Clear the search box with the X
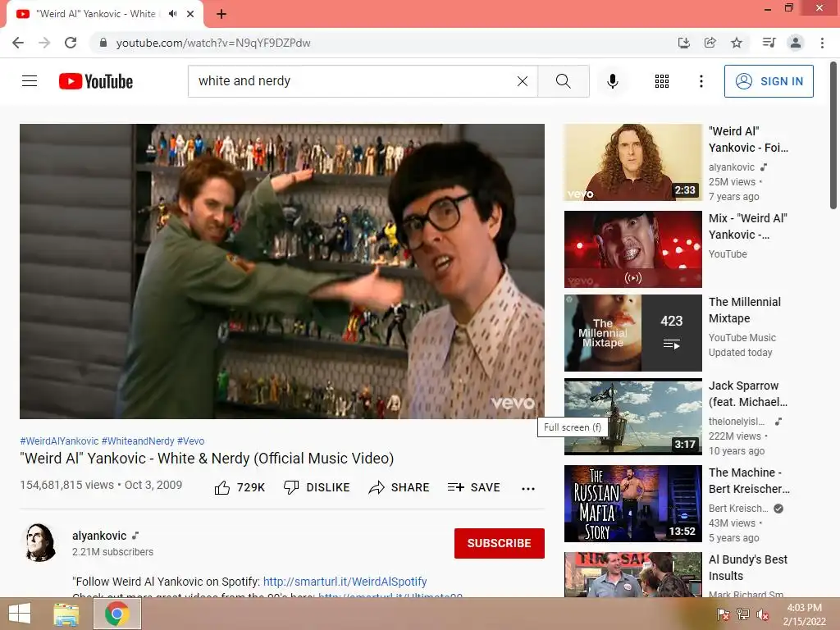This screenshot has height=630, width=840. (523, 81)
